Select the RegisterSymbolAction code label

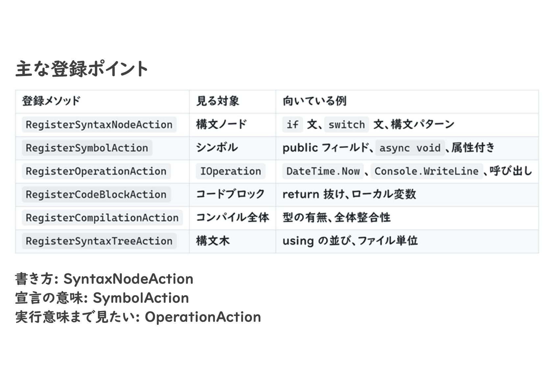87,148
